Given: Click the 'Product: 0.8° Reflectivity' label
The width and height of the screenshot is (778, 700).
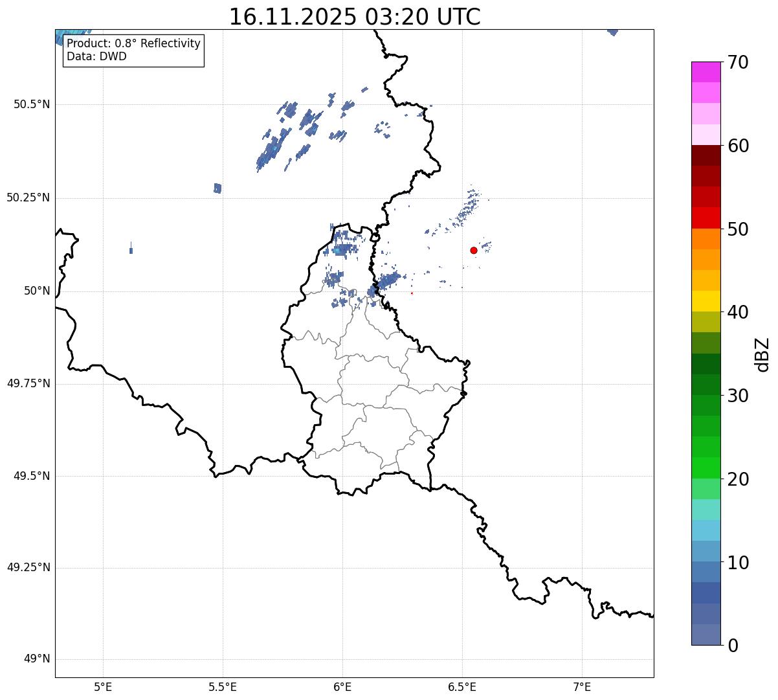Looking at the screenshot, I should (x=134, y=43).
